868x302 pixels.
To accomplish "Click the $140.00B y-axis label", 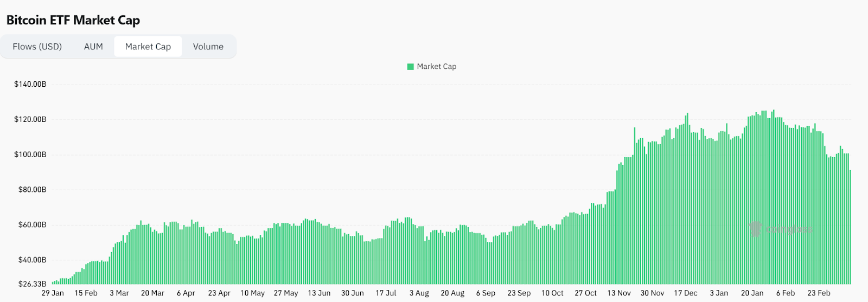I will [30, 84].
